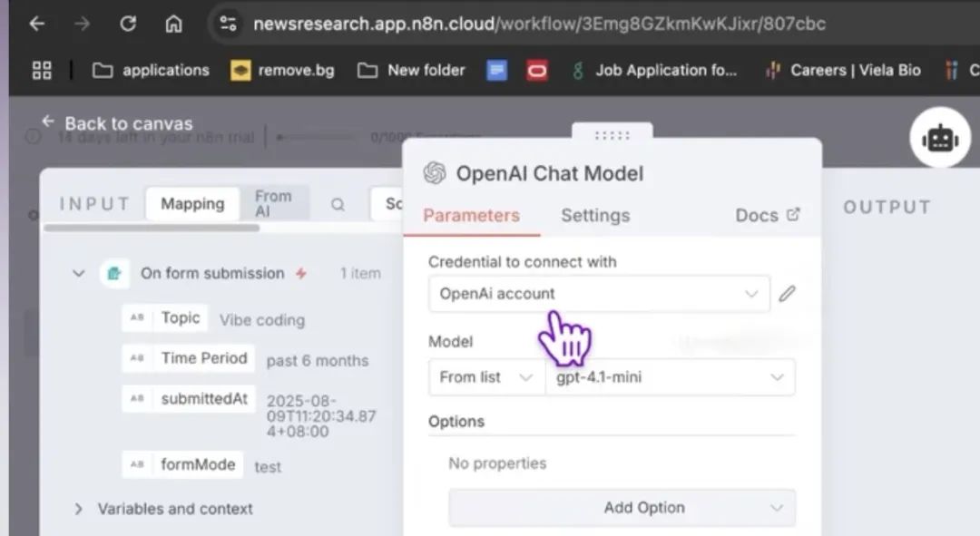The image size is (980, 536).
Task: Click the Vibe coding value
Action: [x=262, y=320]
